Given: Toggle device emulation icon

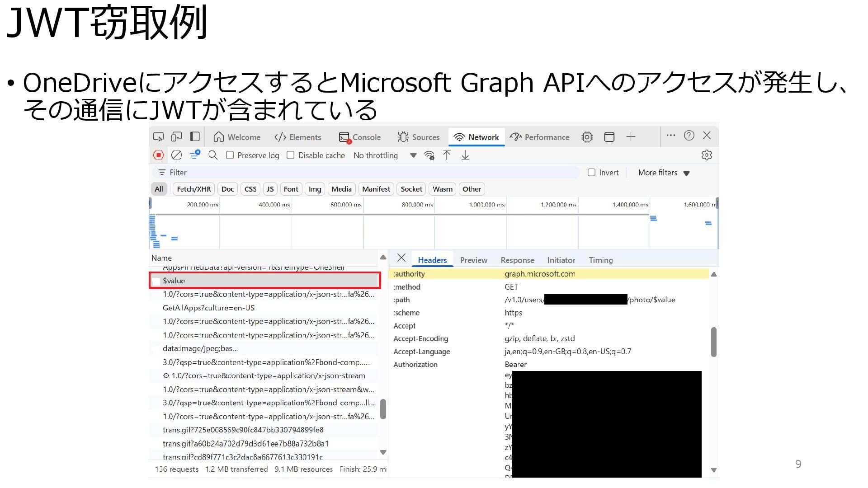Looking at the screenshot, I should [176, 137].
